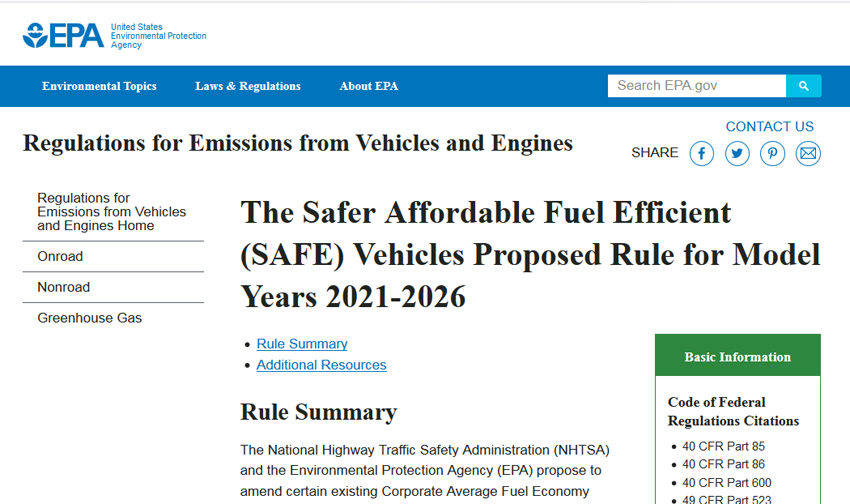
Task: Share the page on Pinterest
Action: [x=772, y=153]
